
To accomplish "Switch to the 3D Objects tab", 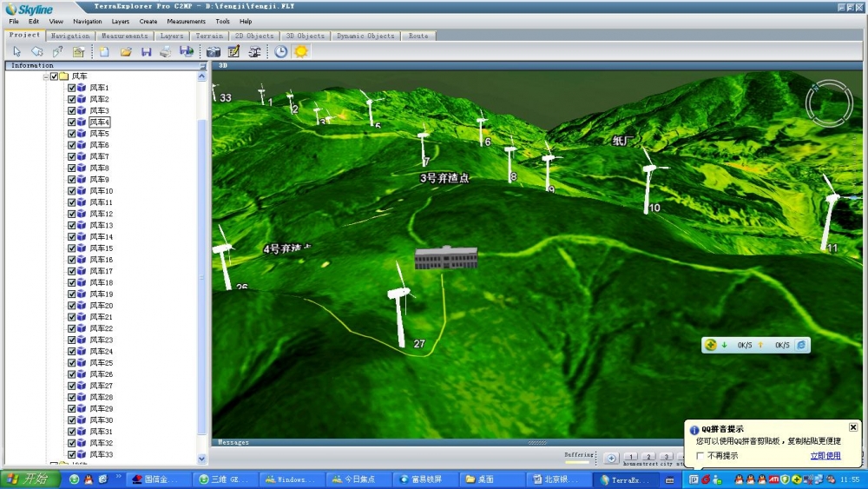I will coord(306,36).
